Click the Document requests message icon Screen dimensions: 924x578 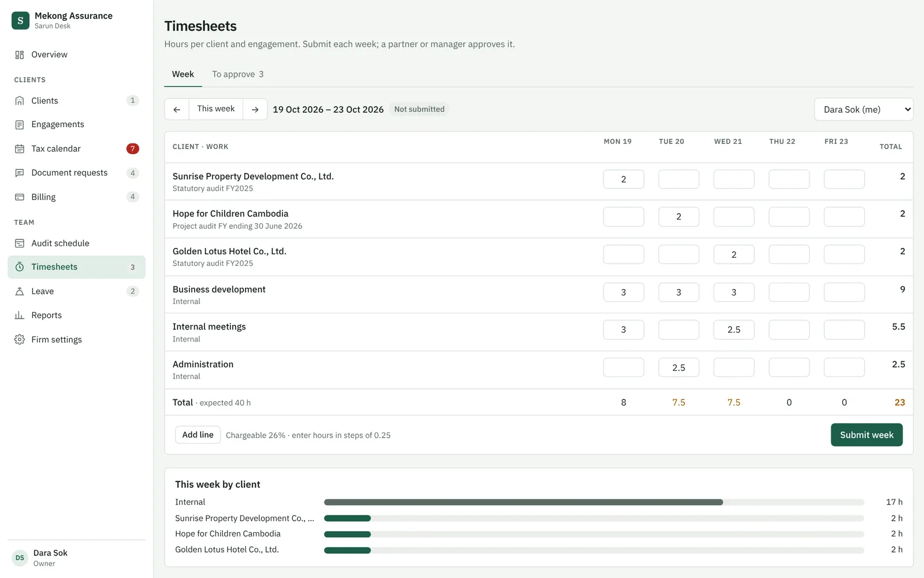point(20,173)
